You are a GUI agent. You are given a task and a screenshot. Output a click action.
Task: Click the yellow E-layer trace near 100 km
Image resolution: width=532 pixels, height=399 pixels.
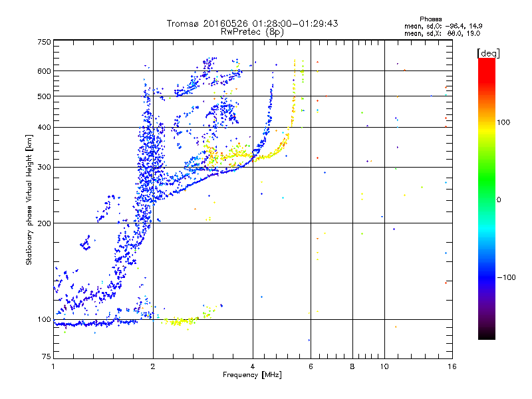(x=180, y=321)
